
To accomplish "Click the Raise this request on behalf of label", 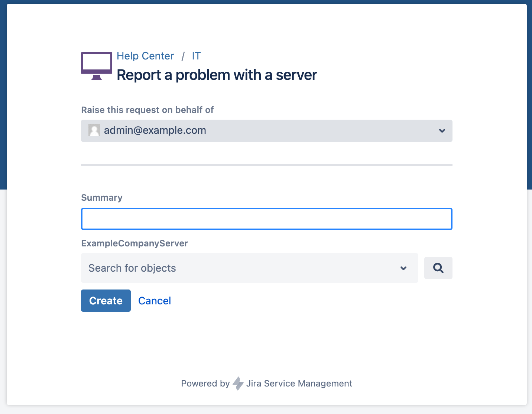I will click(x=147, y=110).
